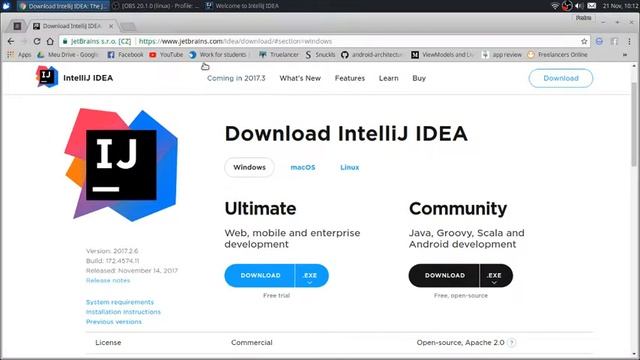The height and width of the screenshot is (360, 640).
Task: Click the large IJ logo graphic
Action: 121,165
